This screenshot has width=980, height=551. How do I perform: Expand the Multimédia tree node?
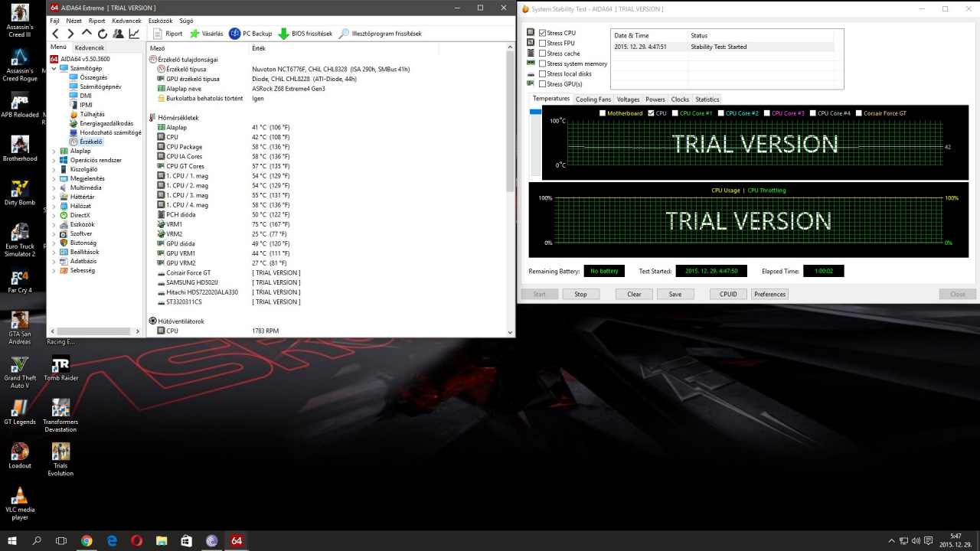click(x=54, y=187)
